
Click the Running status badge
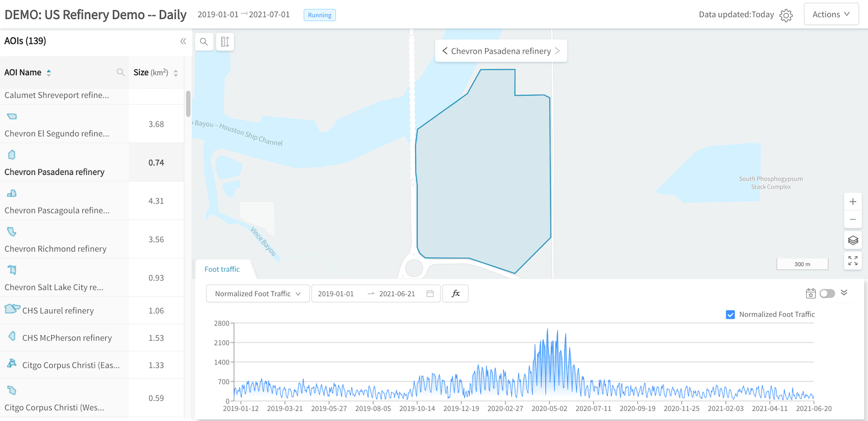[x=320, y=15]
